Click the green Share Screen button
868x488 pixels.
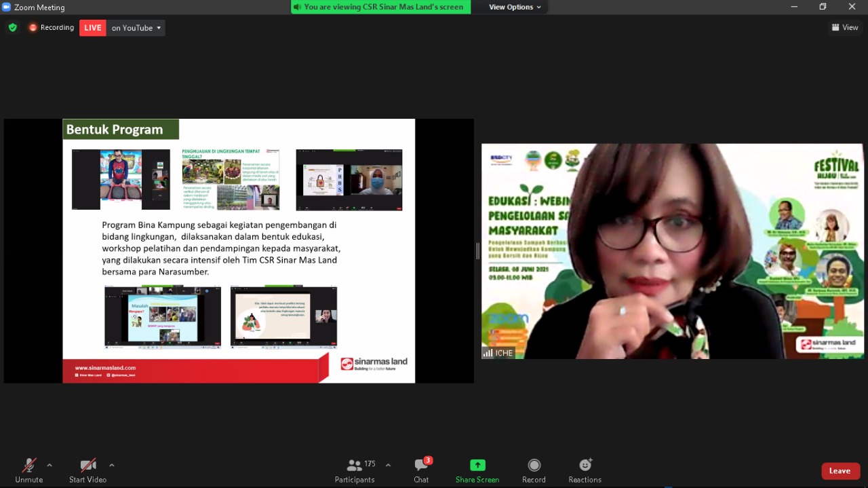pos(477,470)
